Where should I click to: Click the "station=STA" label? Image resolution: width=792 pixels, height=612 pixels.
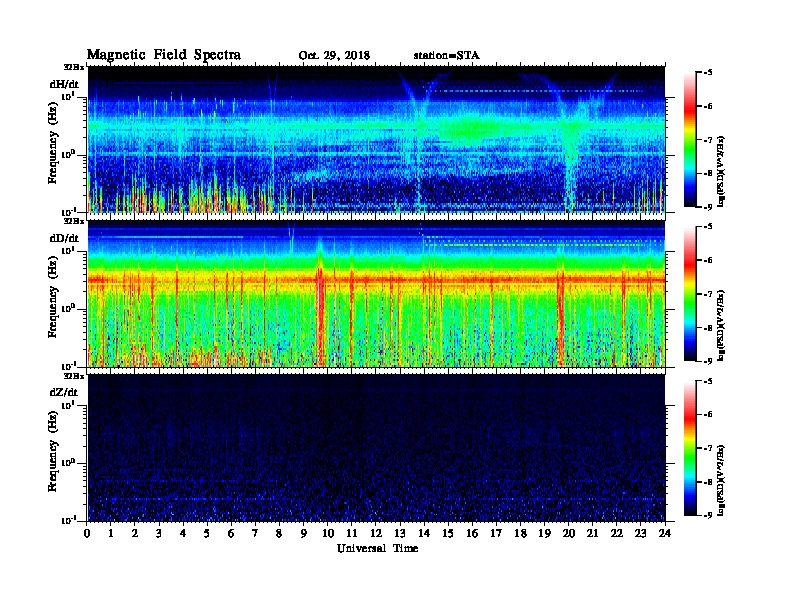pos(447,56)
